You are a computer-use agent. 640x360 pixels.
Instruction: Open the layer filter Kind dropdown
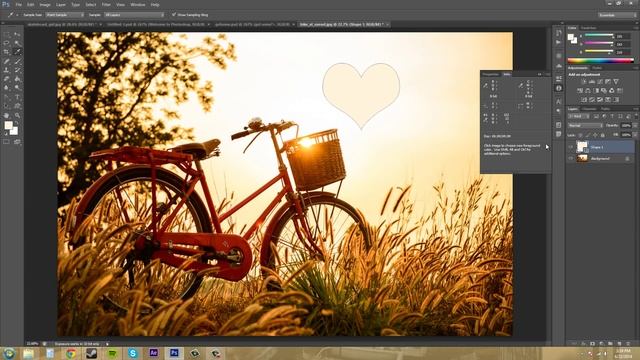pyautogui.click(x=579, y=116)
